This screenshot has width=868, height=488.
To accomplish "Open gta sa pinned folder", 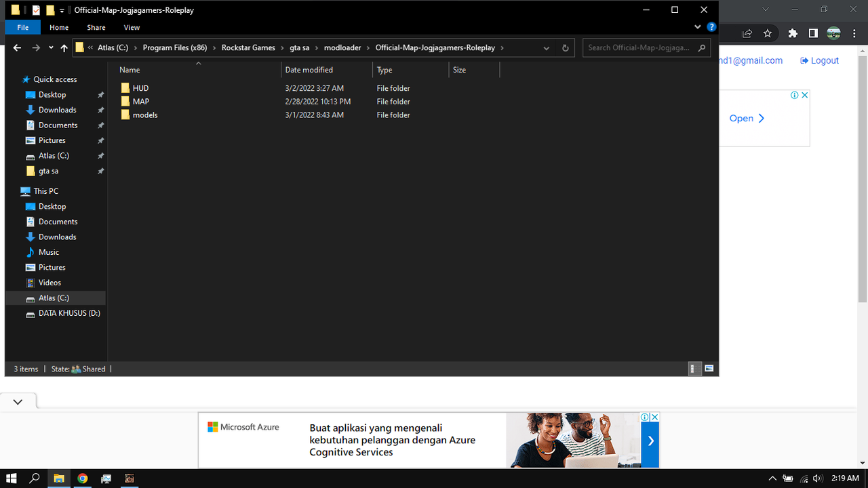I will click(x=48, y=171).
